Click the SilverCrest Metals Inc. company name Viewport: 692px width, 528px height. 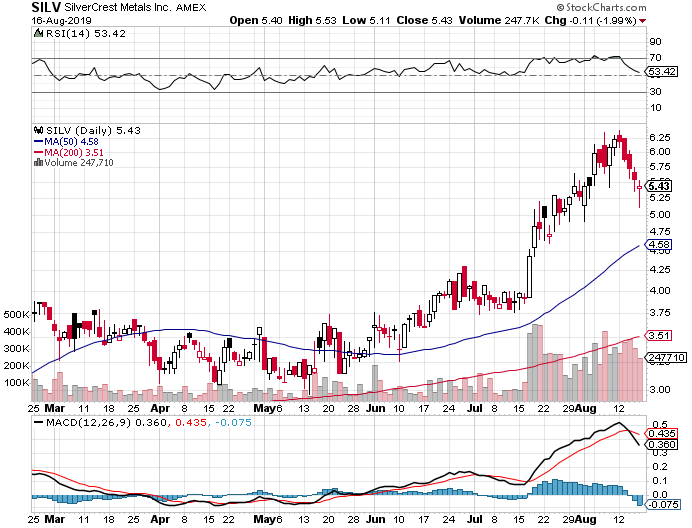click(x=118, y=8)
